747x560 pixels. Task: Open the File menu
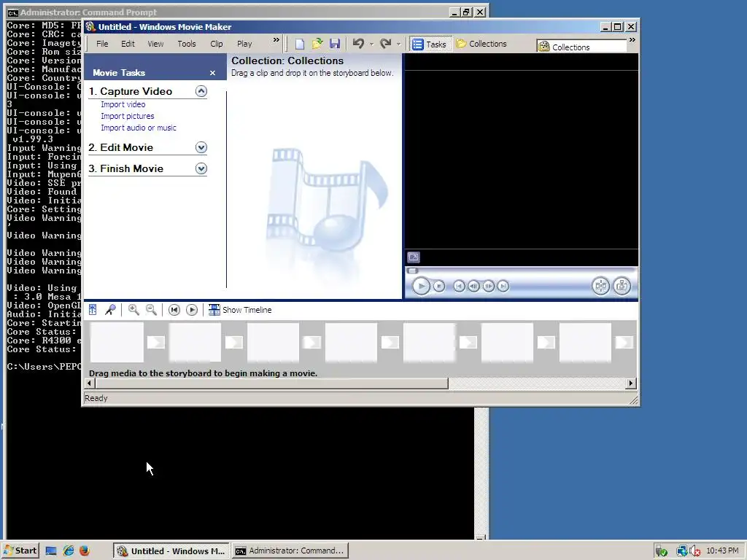[102, 44]
